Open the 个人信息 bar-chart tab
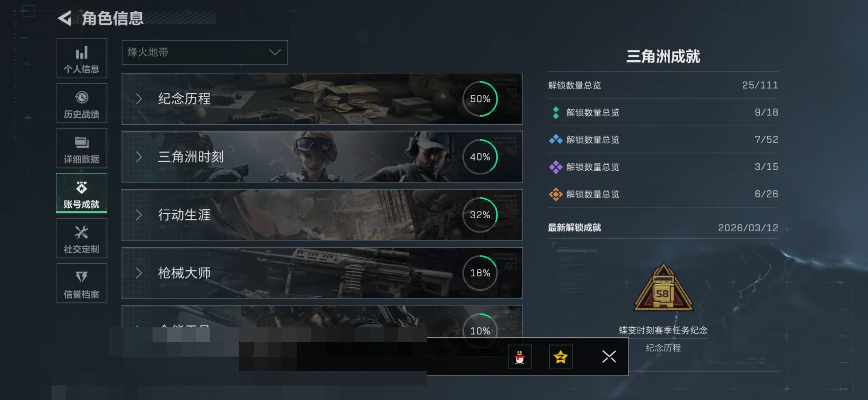The height and width of the screenshot is (400, 868). pyautogui.click(x=82, y=58)
